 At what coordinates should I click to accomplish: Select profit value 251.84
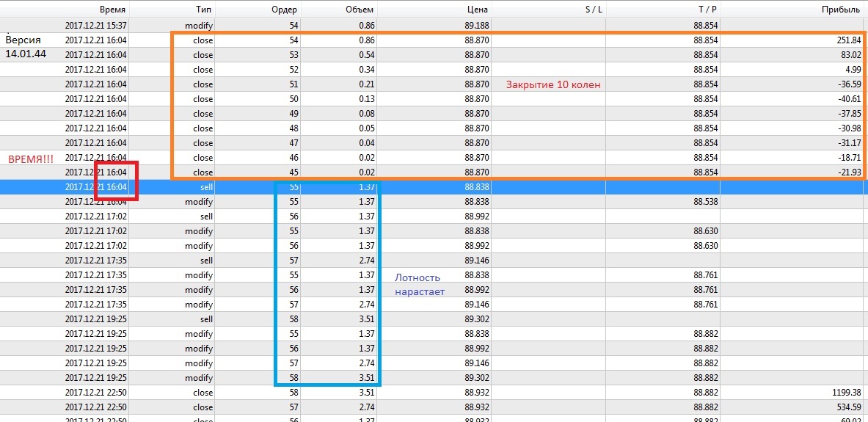pos(849,40)
